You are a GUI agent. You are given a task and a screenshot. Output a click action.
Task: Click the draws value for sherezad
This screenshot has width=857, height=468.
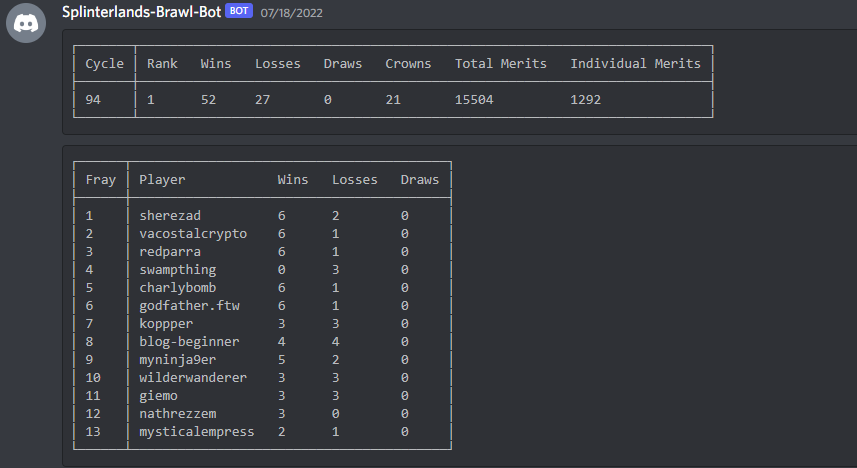[x=404, y=215]
